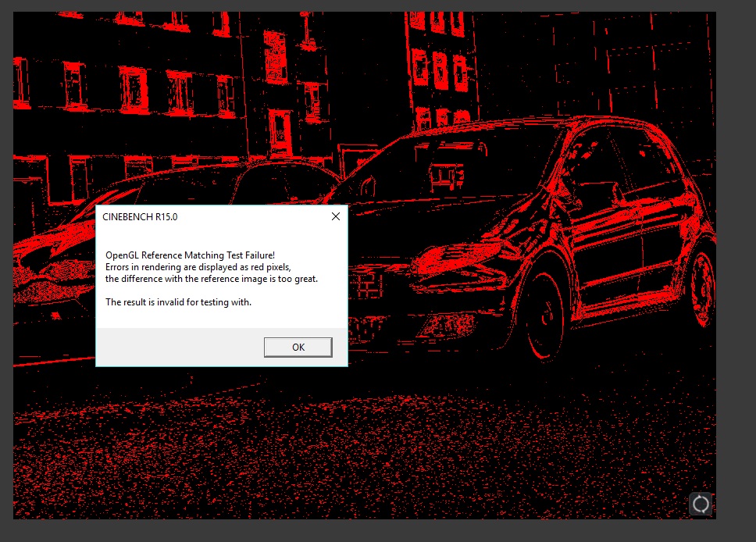Viewport: 756px width, 542px height.
Task: Click the circular rotate icon on the image
Action: point(701,505)
